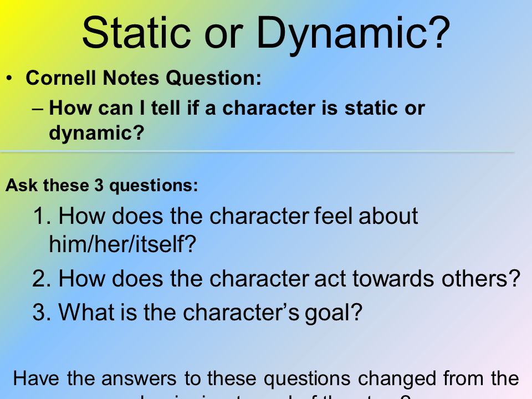The width and height of the screenshot is (532, 399).
Task: Click the numeral 3. list marker
Action: [x=42, y=312]
